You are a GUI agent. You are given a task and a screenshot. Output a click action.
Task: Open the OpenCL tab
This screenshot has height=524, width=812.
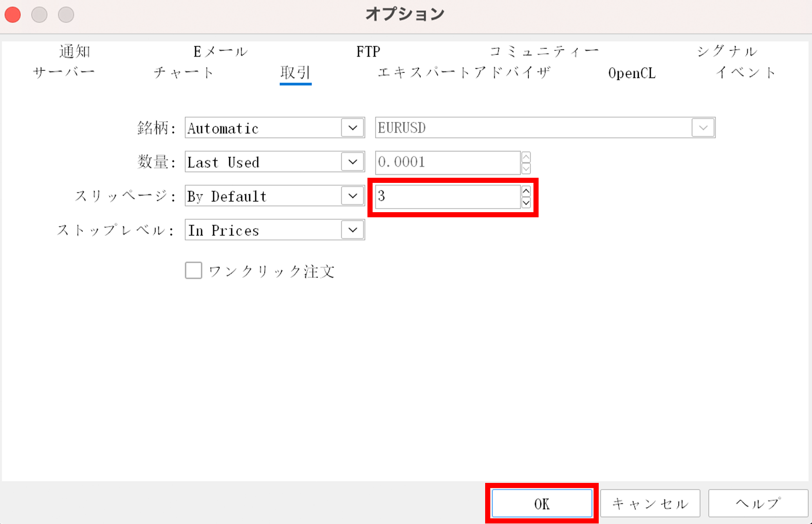[x=632, y=73]
